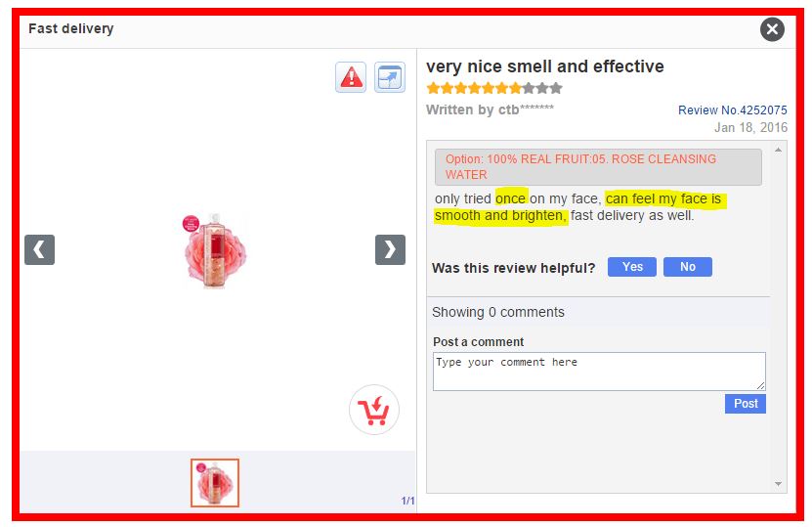Select the rose product thumbnail

pyautogui.click(x=215, y=482)
